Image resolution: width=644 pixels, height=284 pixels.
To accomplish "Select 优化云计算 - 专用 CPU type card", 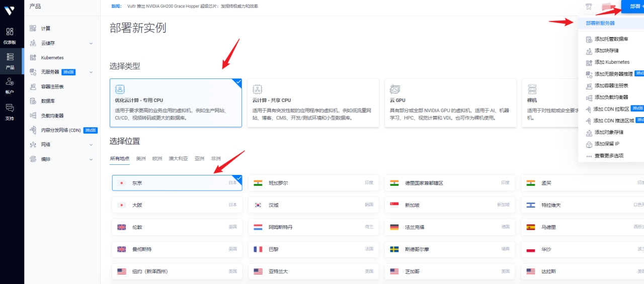I will coord(176,103).
